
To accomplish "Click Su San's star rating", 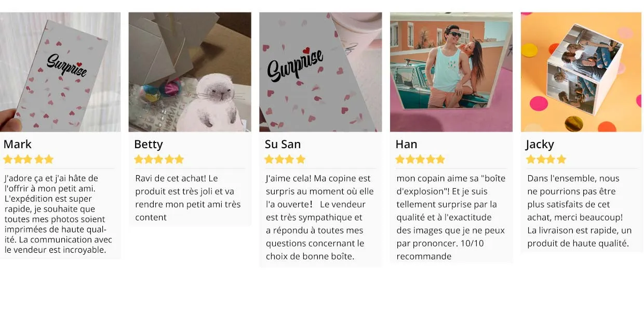I will (285, 160).
